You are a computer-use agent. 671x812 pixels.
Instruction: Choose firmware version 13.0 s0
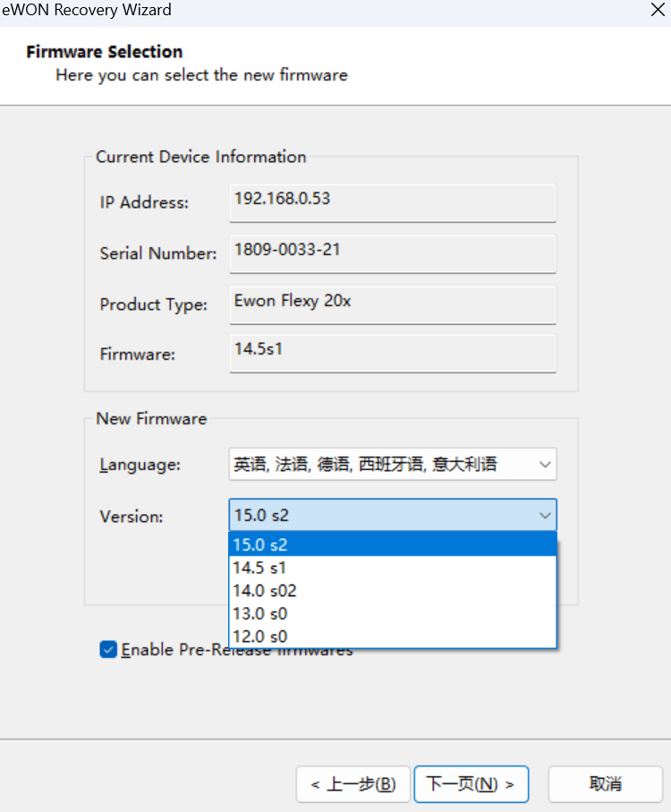[393, 613]
